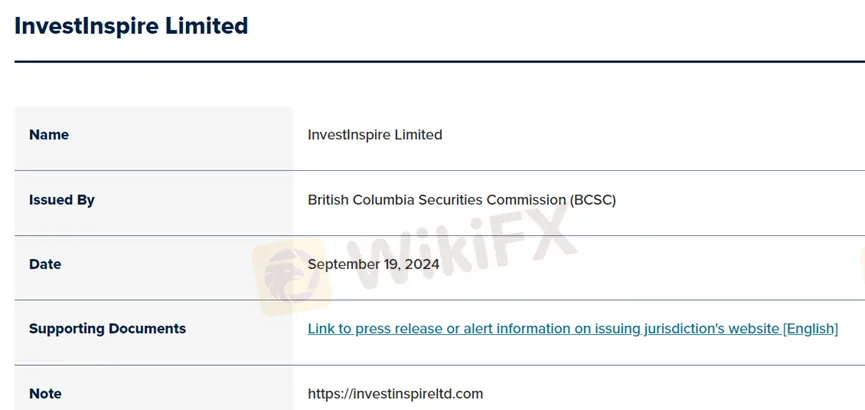Click the investinspireltd.com URL text
This screenshot has width=865, height=410.
click(x=395, y=394)
